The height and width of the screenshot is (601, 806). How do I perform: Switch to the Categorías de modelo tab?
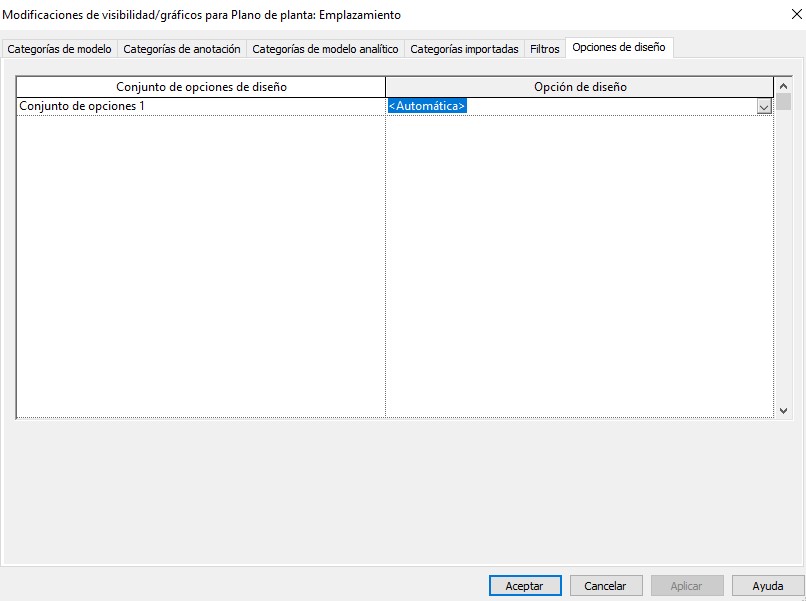(59, 49)
